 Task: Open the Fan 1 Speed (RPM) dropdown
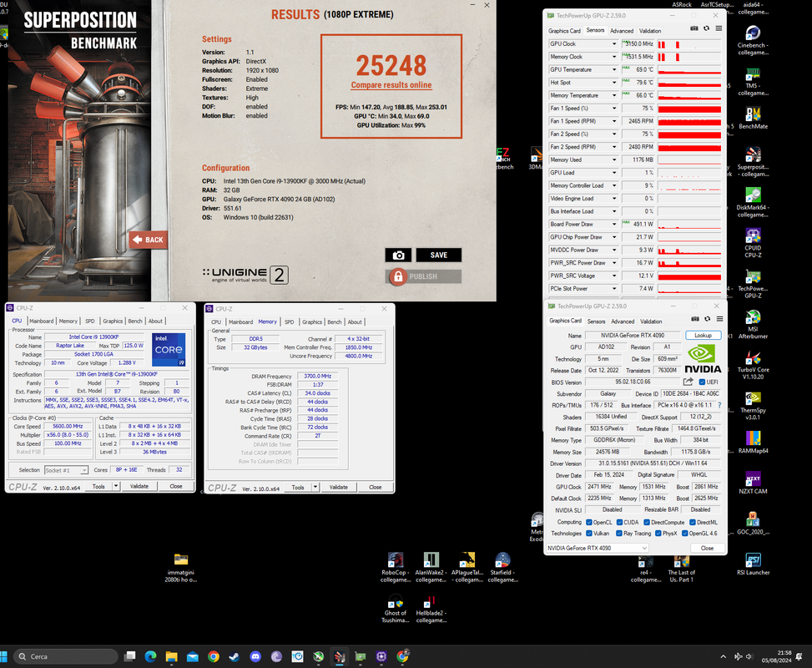pyautogui.click(x=614, y=121)
